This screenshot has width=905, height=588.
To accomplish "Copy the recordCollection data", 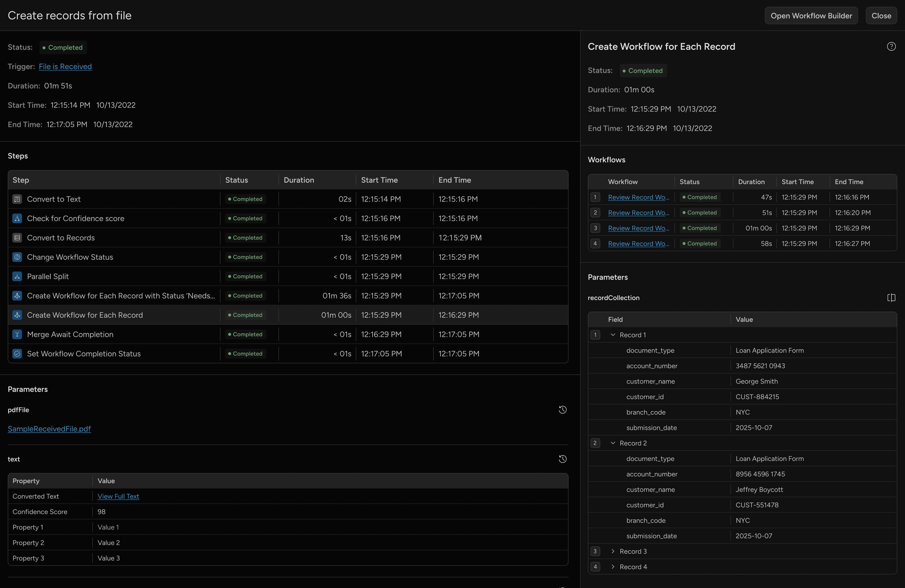I will point(891,298).
